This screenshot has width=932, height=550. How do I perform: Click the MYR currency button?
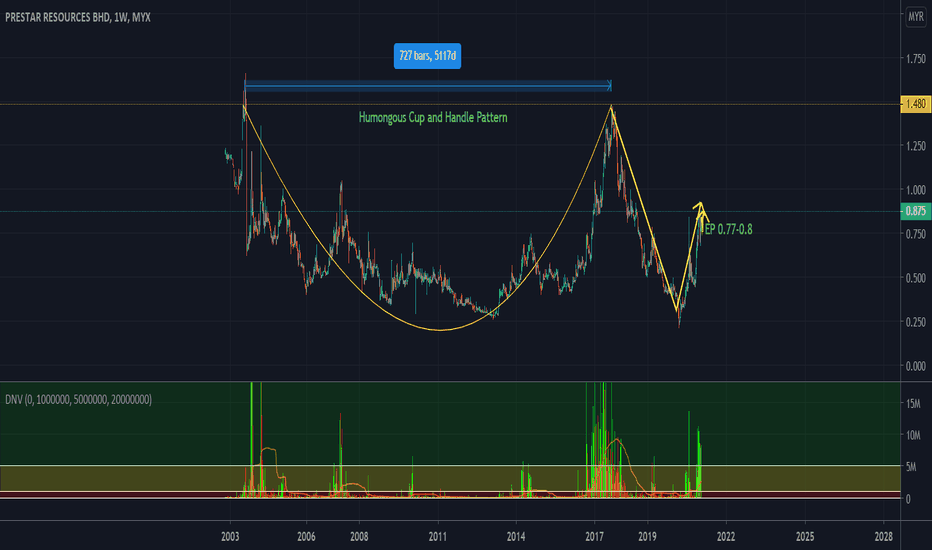(915, 17)
